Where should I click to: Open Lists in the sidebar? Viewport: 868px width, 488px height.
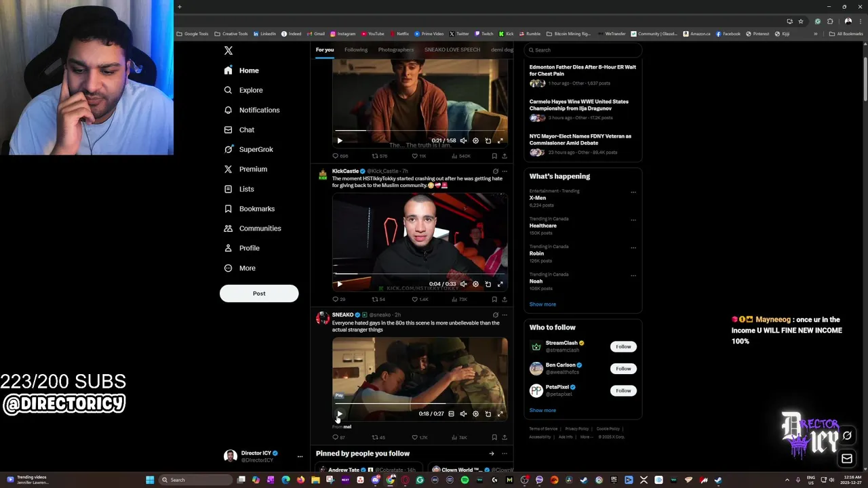239,189
